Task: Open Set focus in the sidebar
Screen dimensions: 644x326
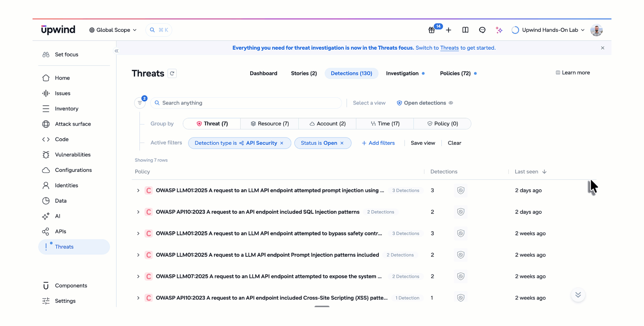Action: (74, 54)
